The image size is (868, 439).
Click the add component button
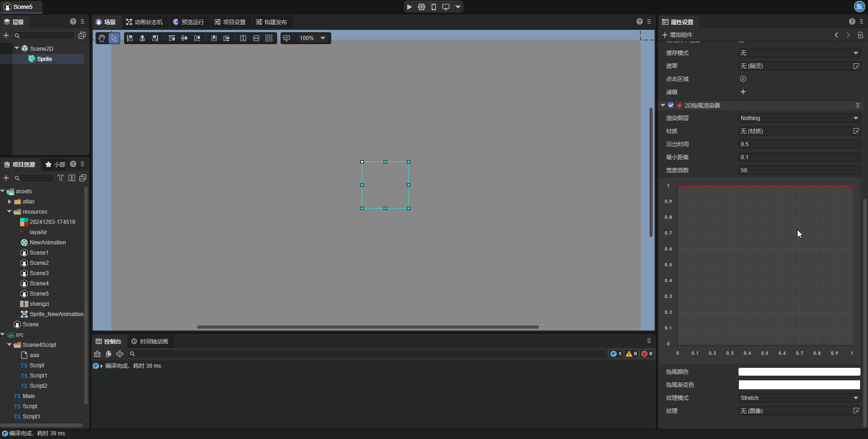[x=677, y=35]
